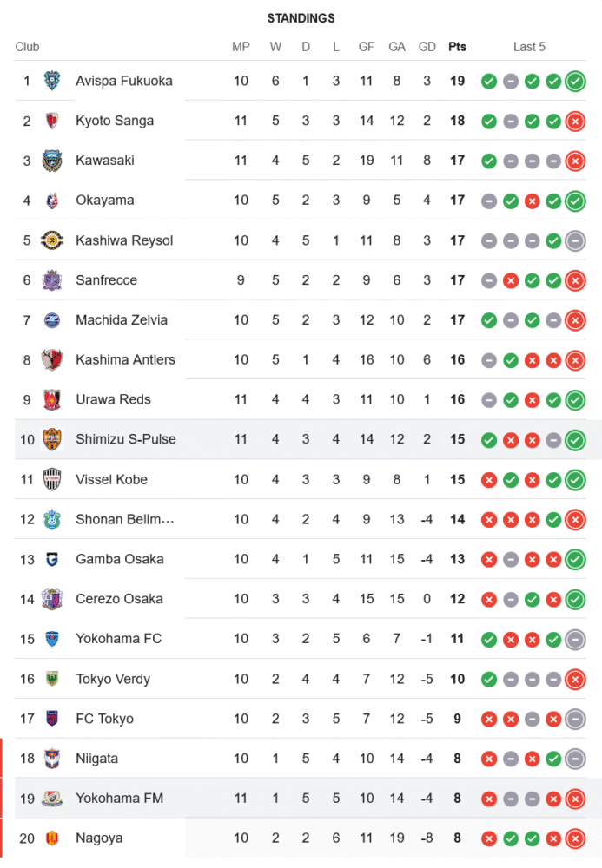Click the GD column header

pyautogui.click(x=427, y=47)
